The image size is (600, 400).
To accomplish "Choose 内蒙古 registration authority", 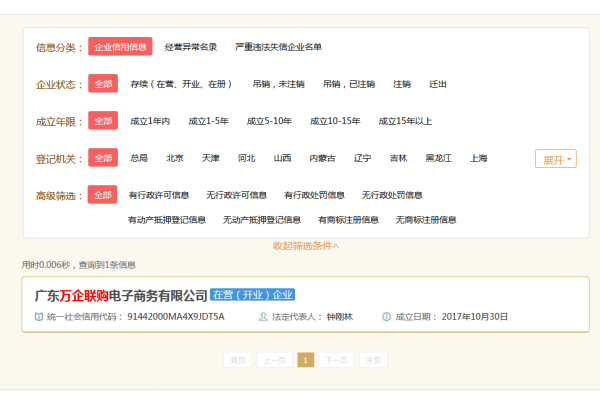I will [x=323, y=158].
